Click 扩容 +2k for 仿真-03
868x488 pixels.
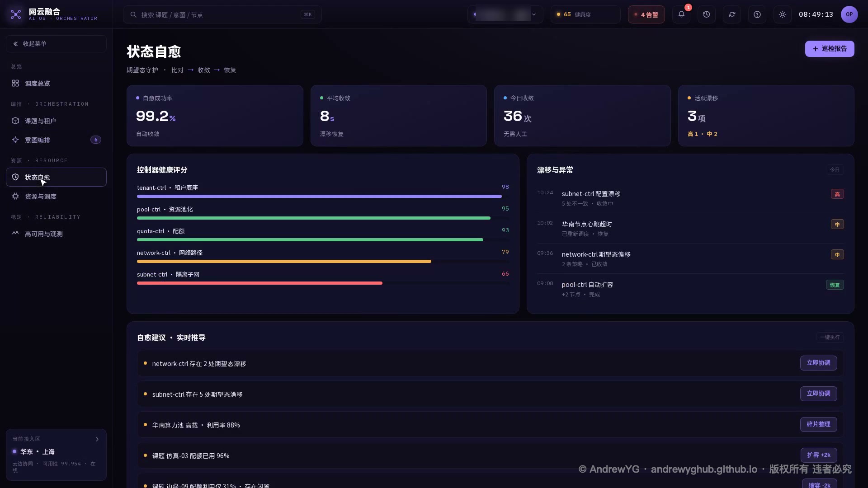(x=818, y=455)
